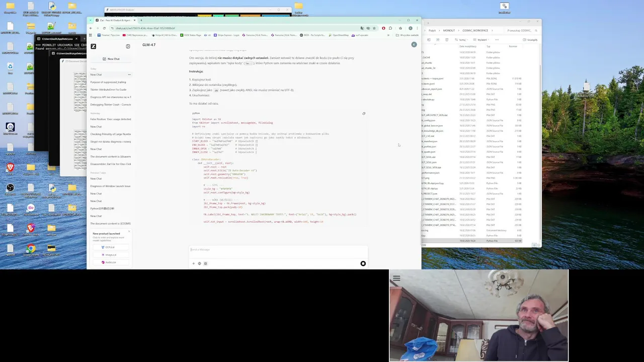Toggle the web search globe icon
The width and height of the screenshot is (644, 362).
[x=199, y=263]
